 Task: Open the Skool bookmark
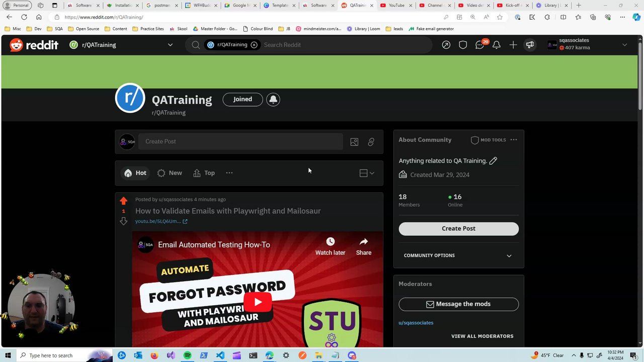tap(178, 29)
